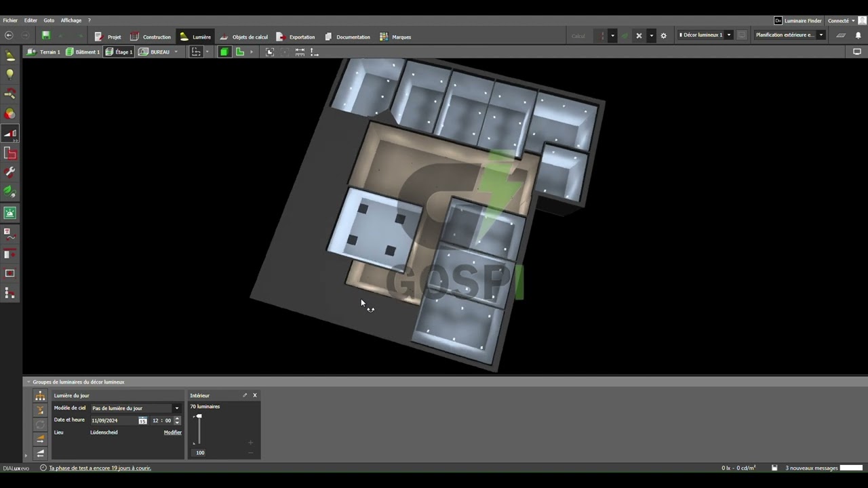Open the calculation options dropdown arrow

click(x=612, y=36)
